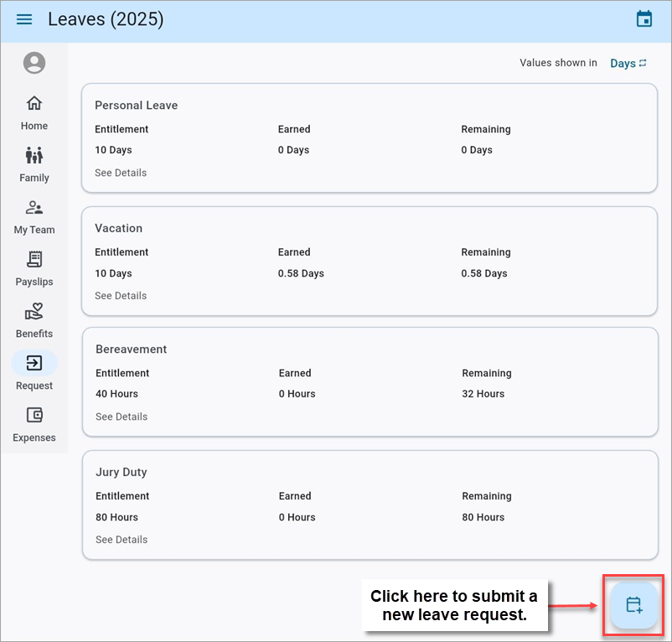Open Expenses from the sidebar
This screenshot has width=672, height=642.
34,425
